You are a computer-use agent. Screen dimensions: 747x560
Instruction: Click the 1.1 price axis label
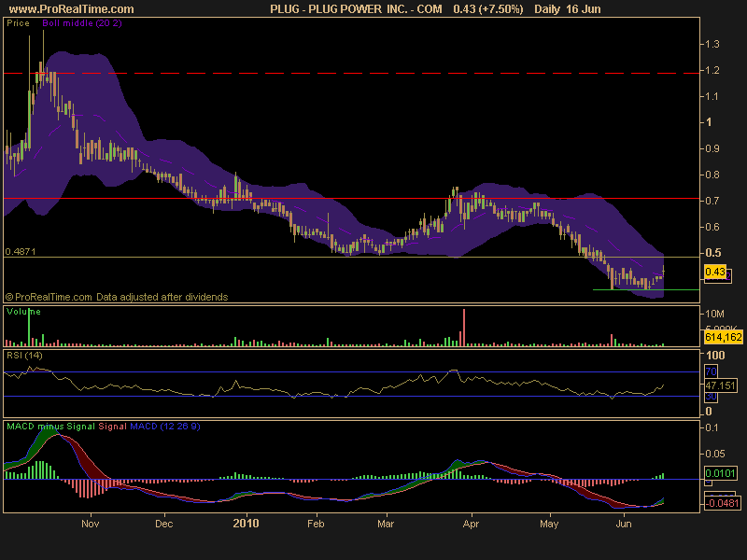pyautogui.click(x=712, y=97)
